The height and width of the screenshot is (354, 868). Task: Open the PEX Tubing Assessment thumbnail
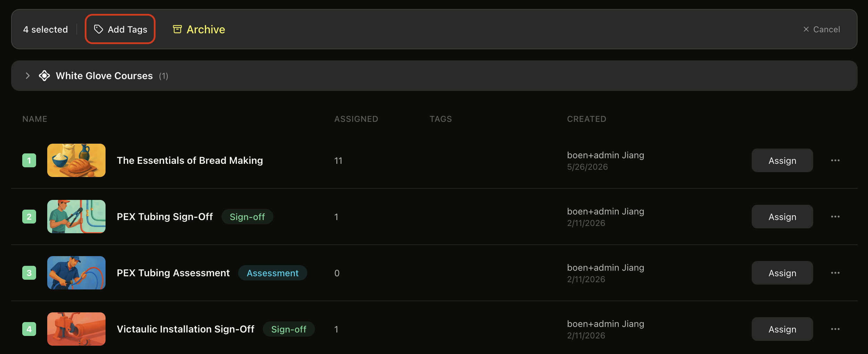pyautogui.click(x=76, y=273)
